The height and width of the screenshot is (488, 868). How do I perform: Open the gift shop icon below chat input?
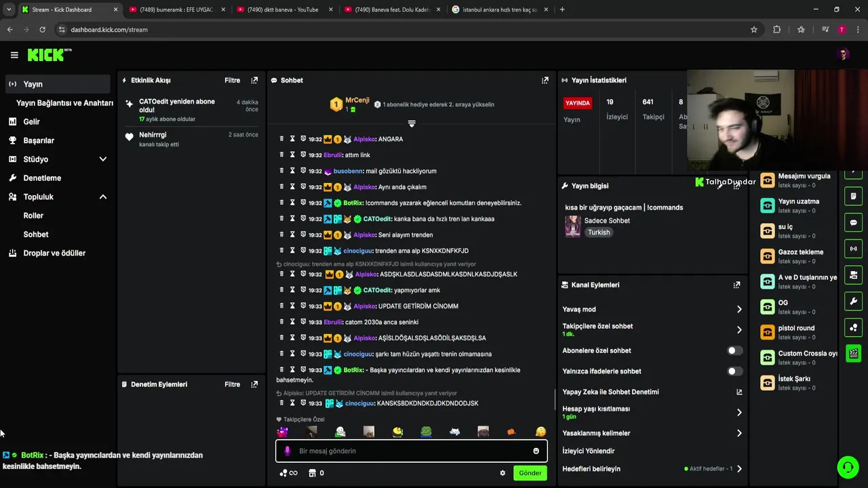pyautogui.click(x=313, y=473)
